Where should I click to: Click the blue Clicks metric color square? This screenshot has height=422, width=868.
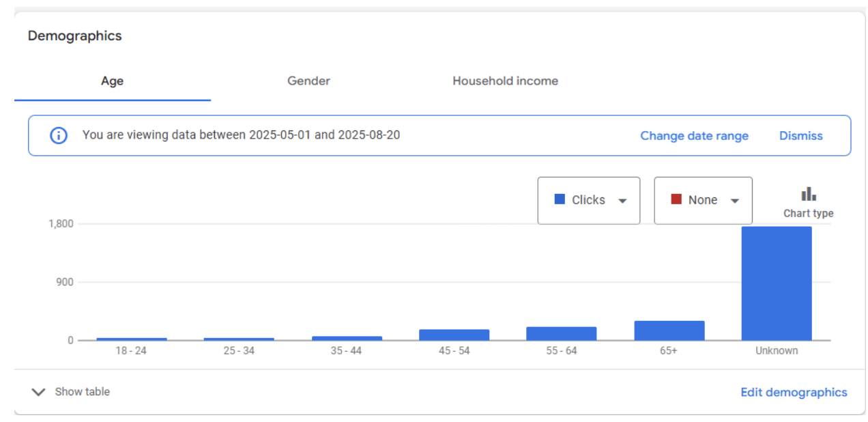pos(560,199)
